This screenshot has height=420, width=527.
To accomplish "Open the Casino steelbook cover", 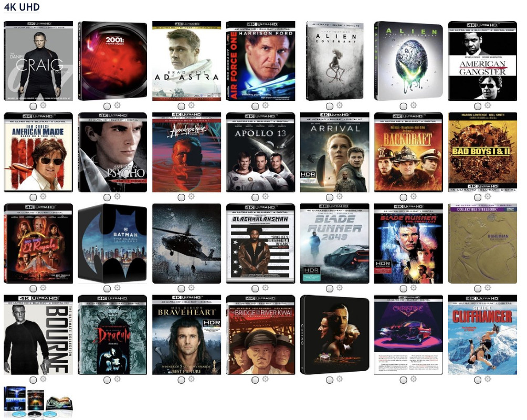I will [x=334, y=334].
